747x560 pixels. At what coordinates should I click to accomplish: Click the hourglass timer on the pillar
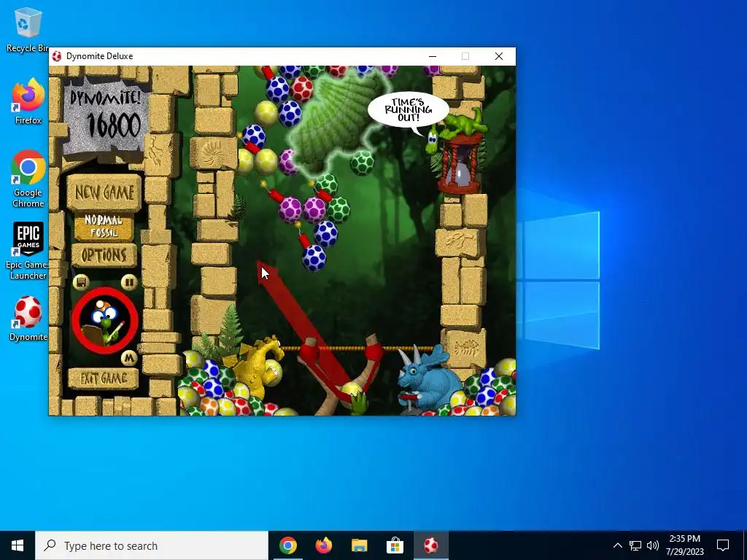(x=461, y=163)
